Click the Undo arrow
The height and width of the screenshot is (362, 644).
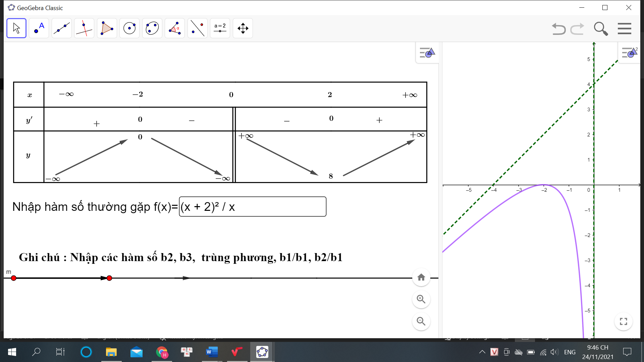click(558, 29)
